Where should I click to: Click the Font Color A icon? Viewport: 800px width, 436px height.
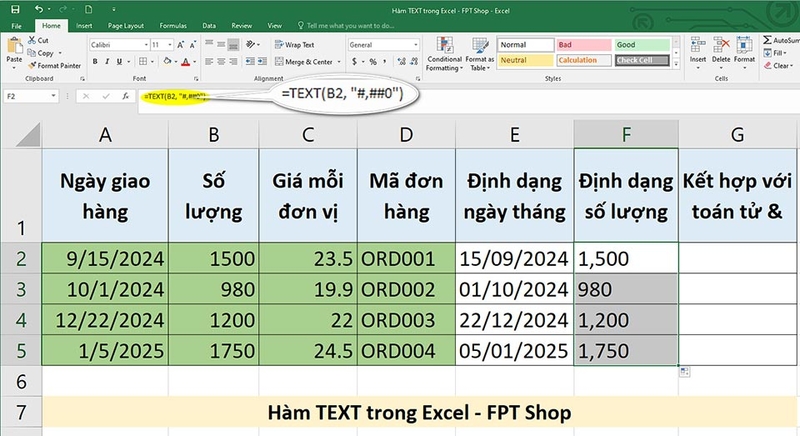pyautogui.click(x=186, y=62)
